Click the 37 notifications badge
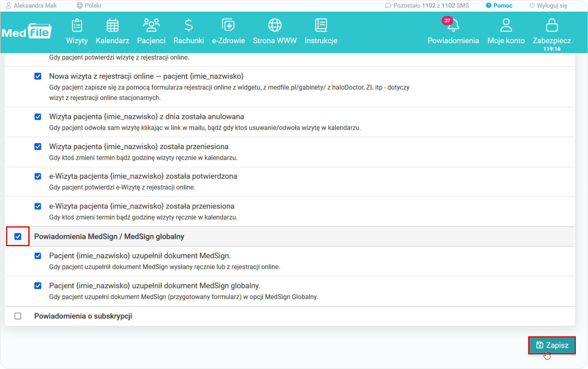Viewport: 588px width, 369px height. tap(447, 21)
